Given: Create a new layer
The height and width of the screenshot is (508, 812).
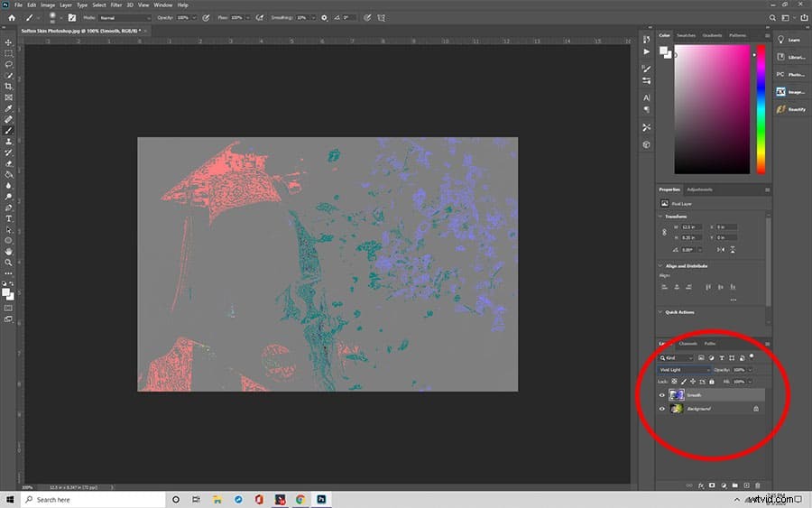Looking at the screenshot, I should pos(746,485).
